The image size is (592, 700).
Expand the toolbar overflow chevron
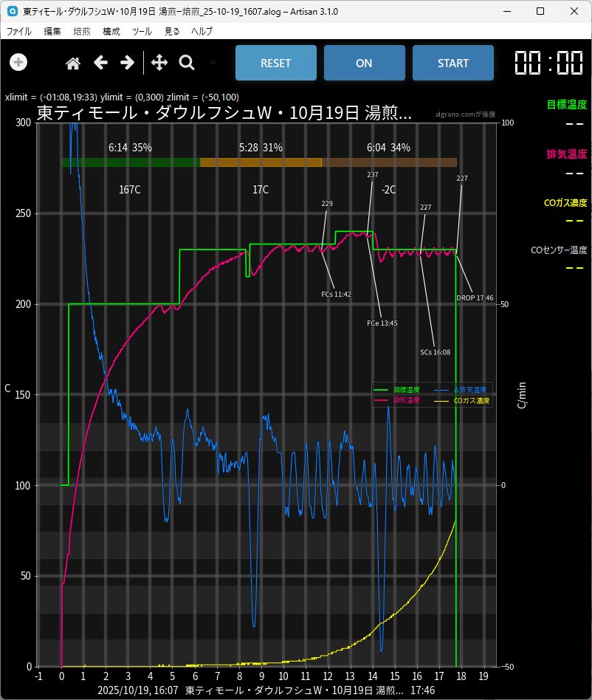(213, 63)
